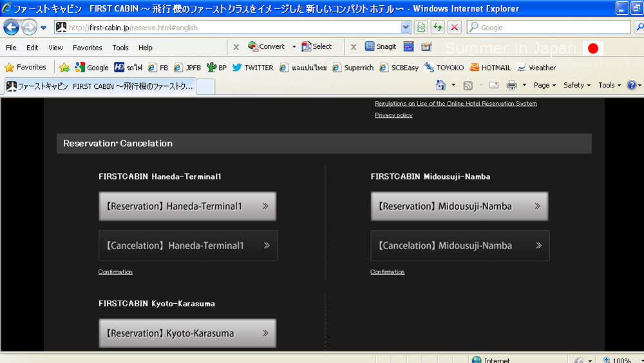Open the Favorites star panel button
Viewport: 644px width, 363px height.
[26, 68]
